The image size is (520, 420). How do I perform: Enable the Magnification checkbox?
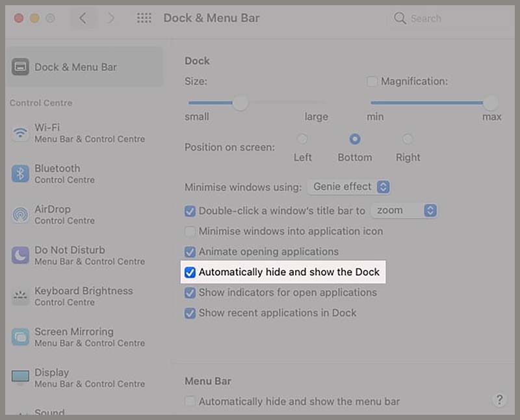coord(372,81)
